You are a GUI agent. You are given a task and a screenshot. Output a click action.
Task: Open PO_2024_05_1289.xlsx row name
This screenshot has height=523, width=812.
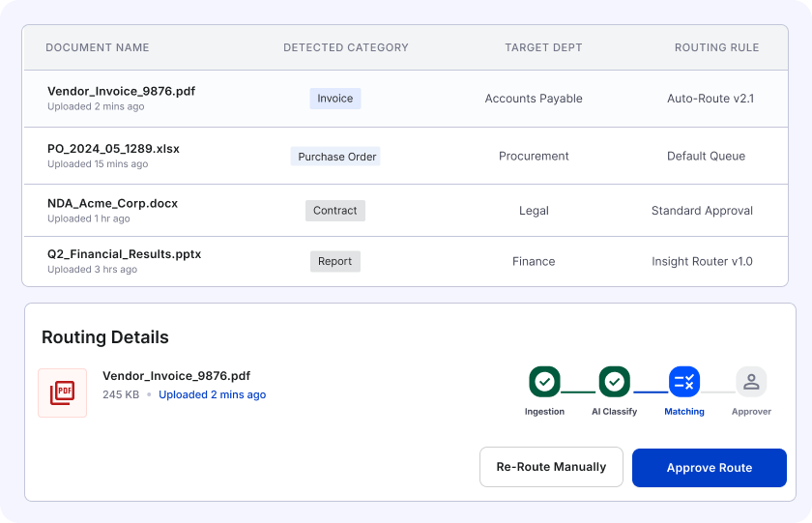coord(113,149)
